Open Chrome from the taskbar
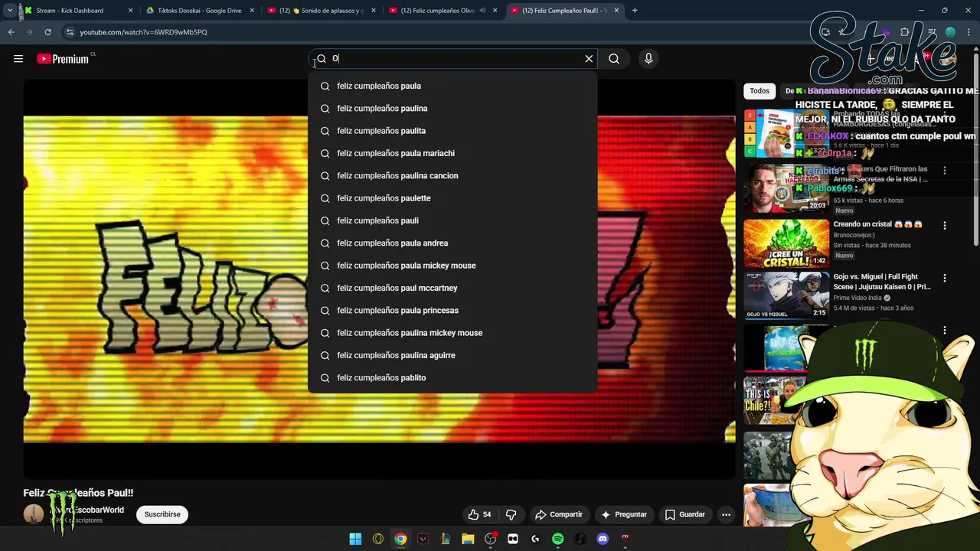The width and height of the screenshot is (980, 551). 400,539
